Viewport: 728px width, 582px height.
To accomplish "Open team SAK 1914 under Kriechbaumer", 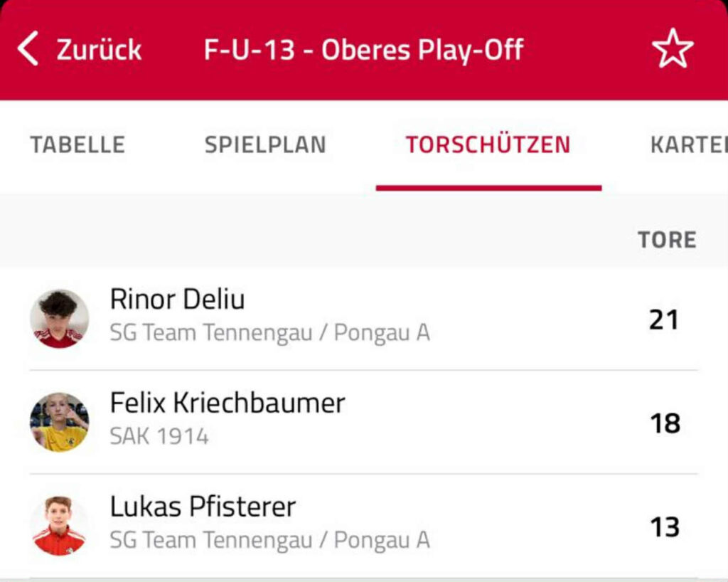I will [159, 436].
